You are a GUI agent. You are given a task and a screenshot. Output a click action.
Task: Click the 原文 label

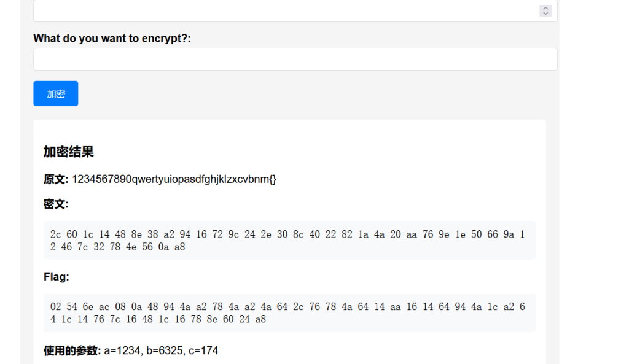[55, 179]
